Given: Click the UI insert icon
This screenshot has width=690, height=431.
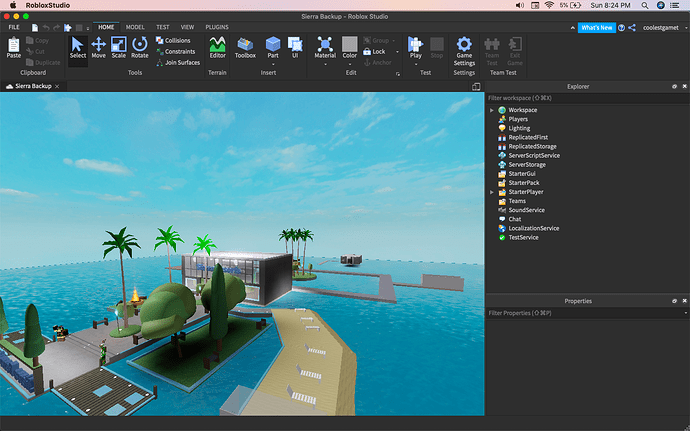Looking at the screenshot, I should click(x=295, y=47).
